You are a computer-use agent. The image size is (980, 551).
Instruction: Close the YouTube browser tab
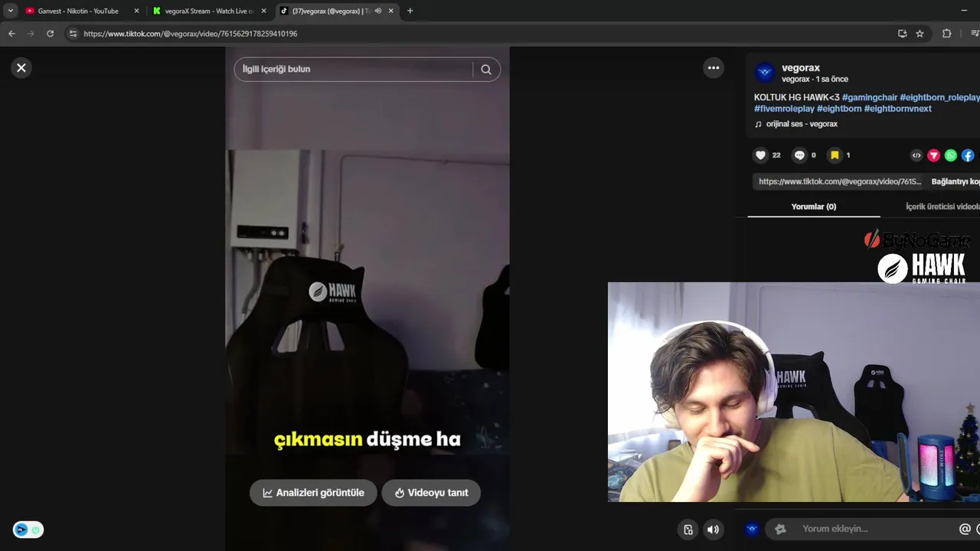pyautogui.click(x=137, y=11)
